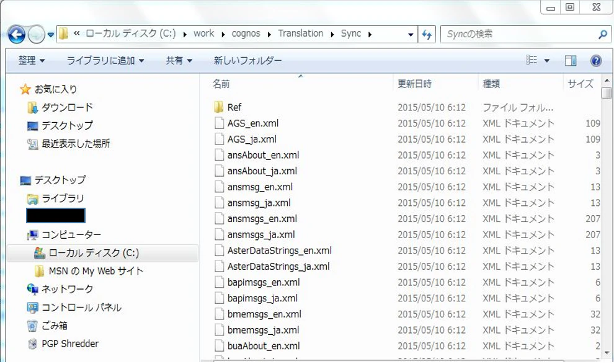Open the 共有 menu
This screenshot has width=614, height=364.
pos(179,61)
